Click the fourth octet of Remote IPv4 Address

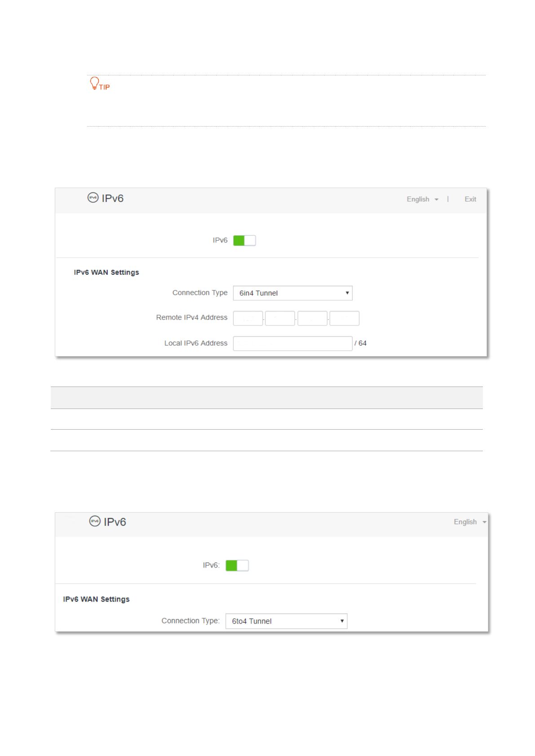coord(344,318)
